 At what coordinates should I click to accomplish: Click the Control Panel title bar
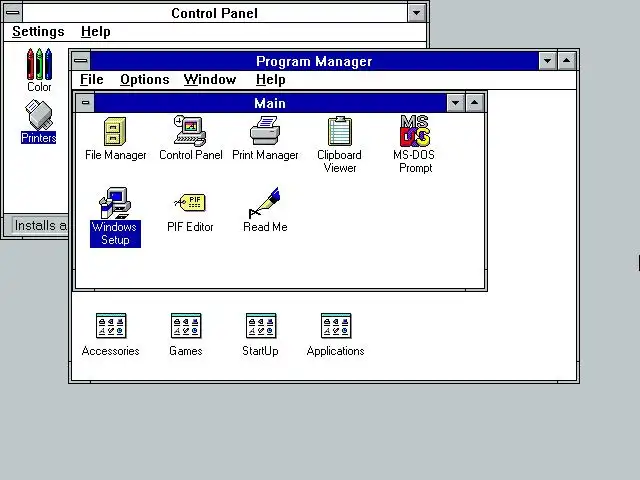coord(215,13)
